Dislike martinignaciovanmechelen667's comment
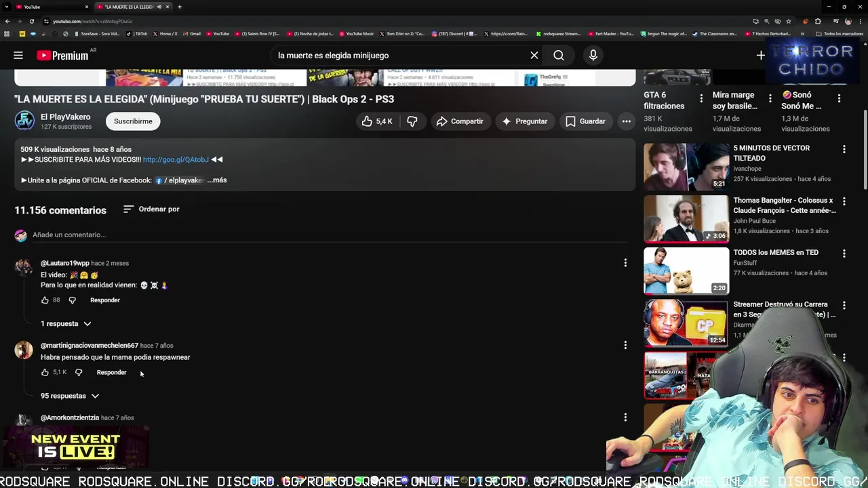This screenshot has height=488, width=868. pyautogui.click(x=79, y=372)
